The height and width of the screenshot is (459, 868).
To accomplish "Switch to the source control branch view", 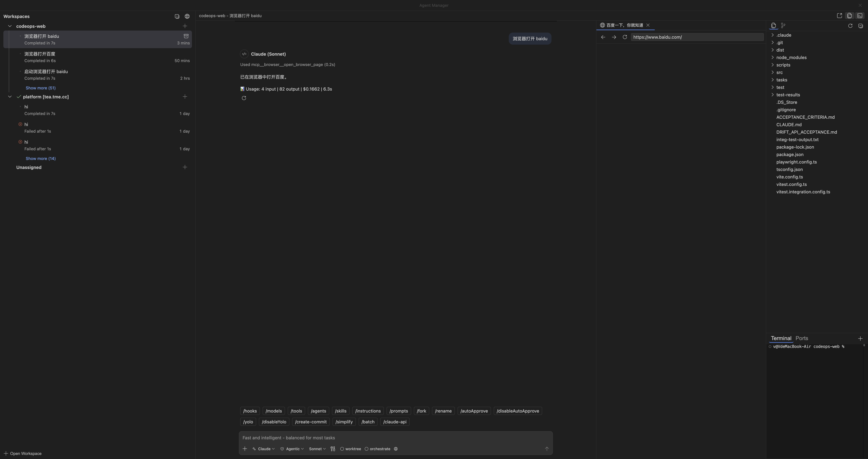I will point(783,25).
